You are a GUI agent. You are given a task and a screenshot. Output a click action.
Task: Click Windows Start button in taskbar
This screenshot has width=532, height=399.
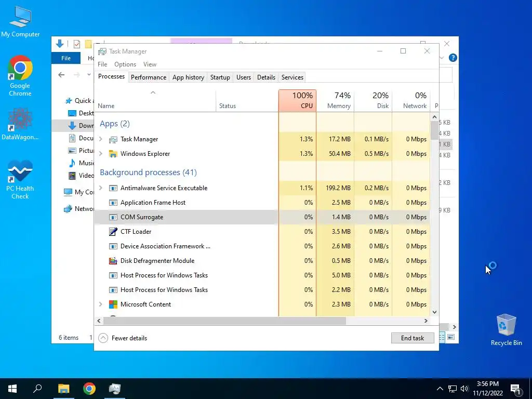pos(12,389)
